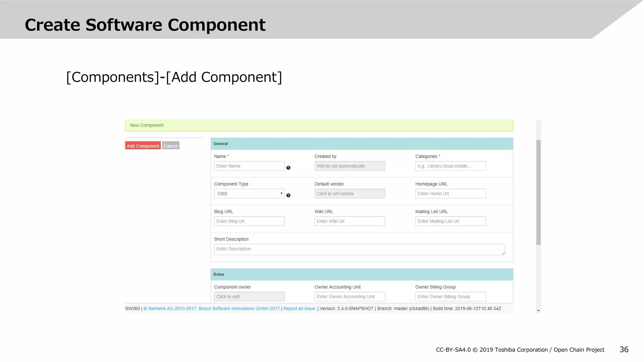Click the Default vendor set vendor field
The height and width of the screenshot is (362, 644).
point(350,194)
